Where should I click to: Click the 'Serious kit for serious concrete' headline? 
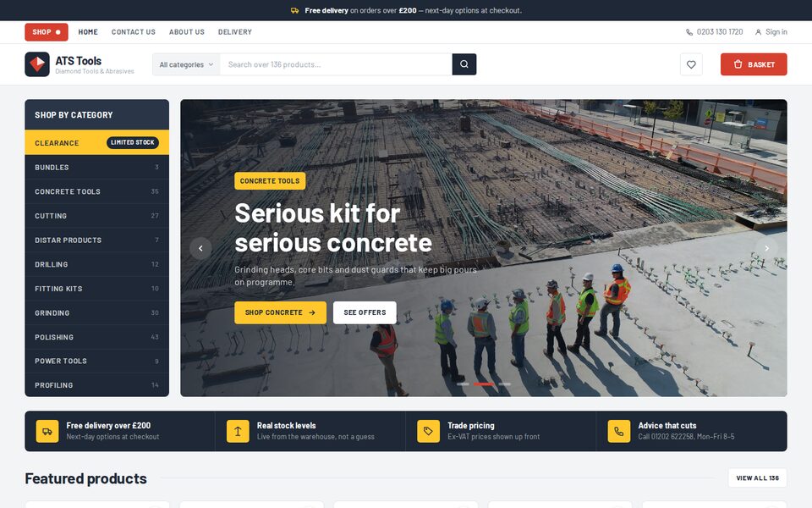tap(333, 228)
